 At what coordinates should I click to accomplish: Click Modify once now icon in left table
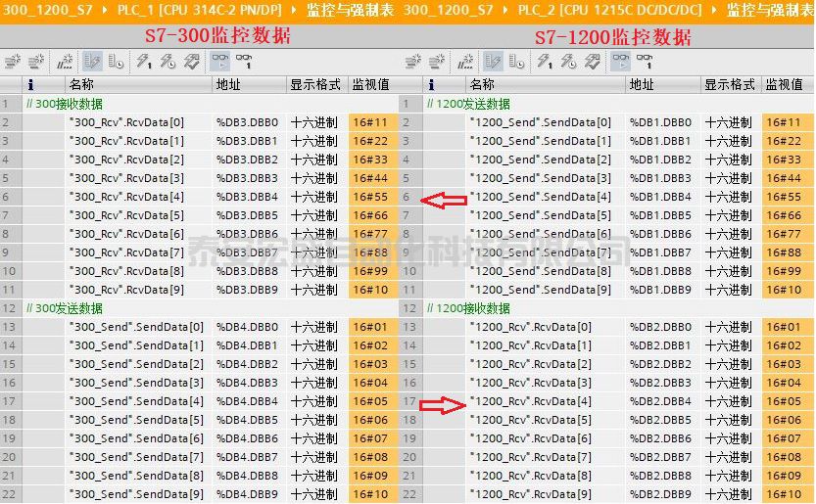pos(144,61)
